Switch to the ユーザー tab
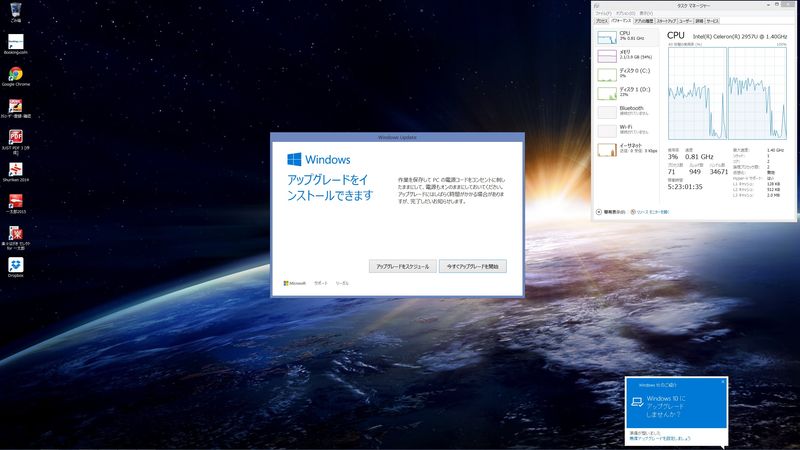 [685, 21]
